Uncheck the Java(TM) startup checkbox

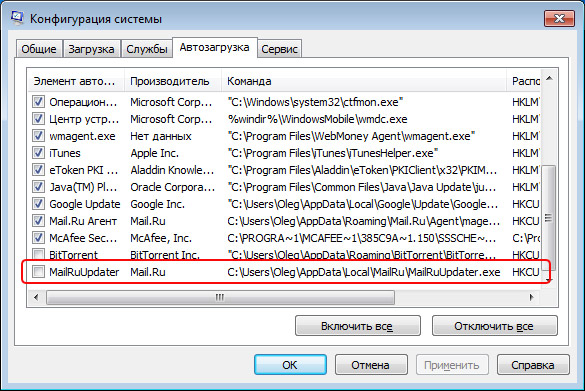click(x=38, y=187)
